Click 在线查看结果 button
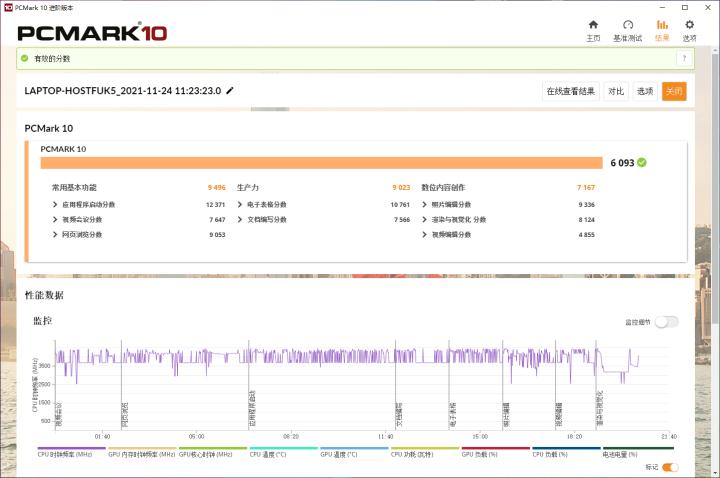 [x=571, y=91]
